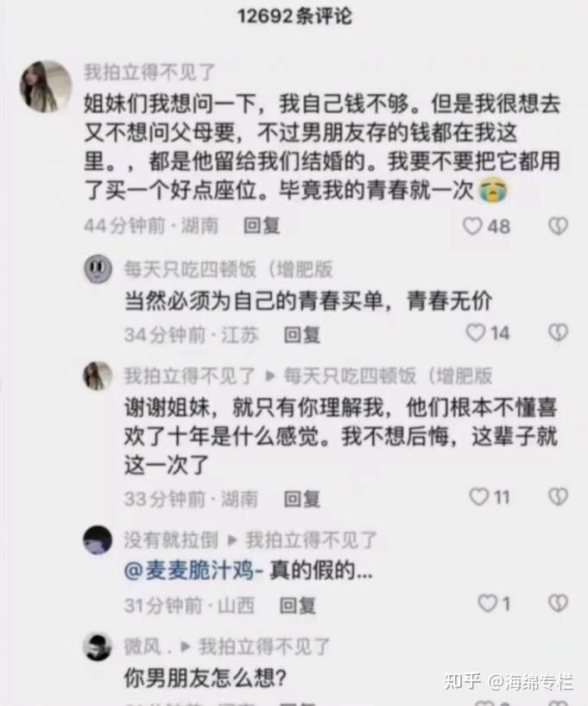The width and height of the screenshot is (588, 706).
Task: Dislike the 谢谢姐妹 reply from 湖南
Action: 558,497
